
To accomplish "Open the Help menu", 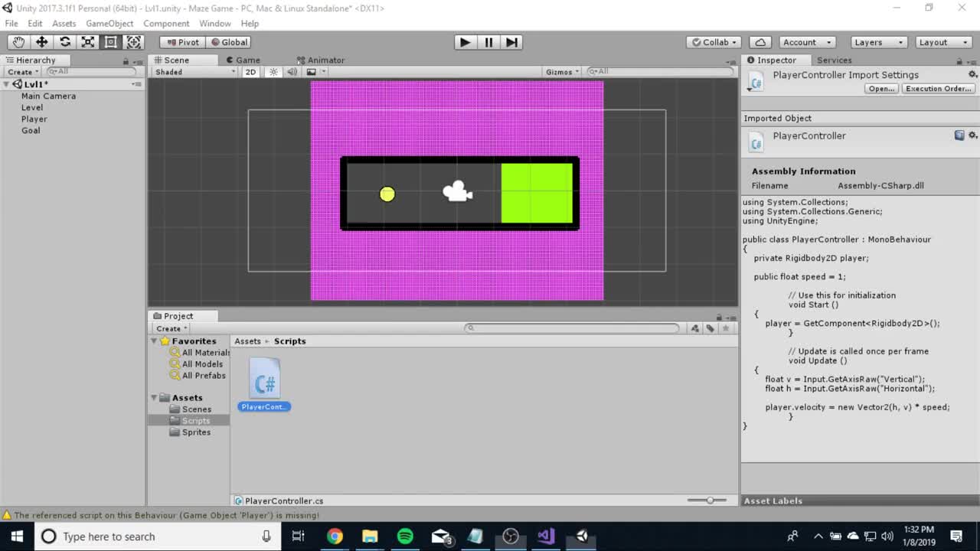I will [250, 23].
